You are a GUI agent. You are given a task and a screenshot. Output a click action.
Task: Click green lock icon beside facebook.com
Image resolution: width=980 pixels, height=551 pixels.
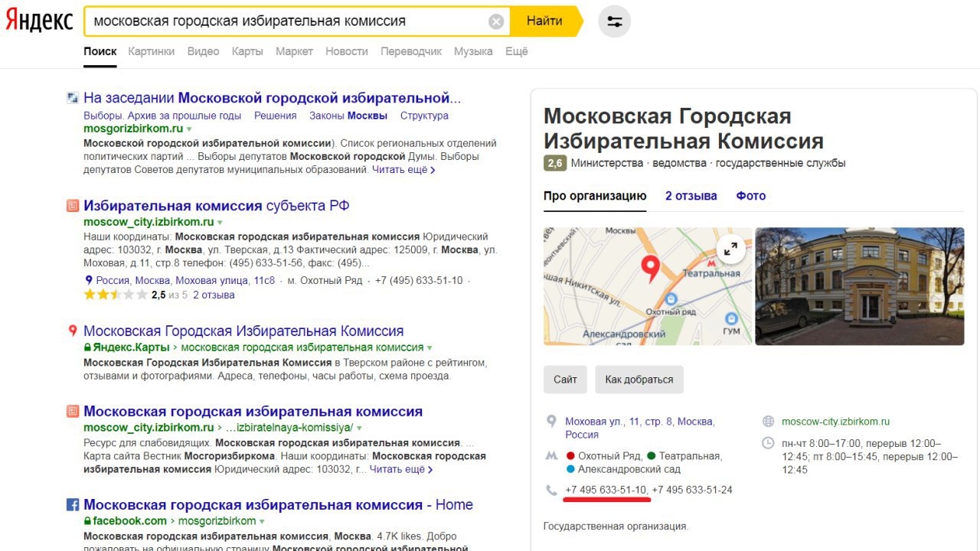pos(88,521)
